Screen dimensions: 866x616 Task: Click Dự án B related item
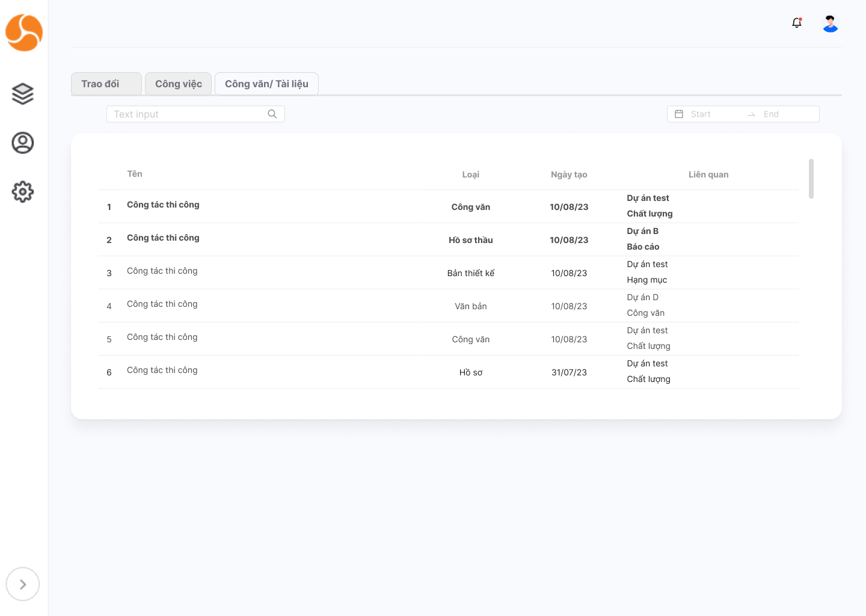643,231
